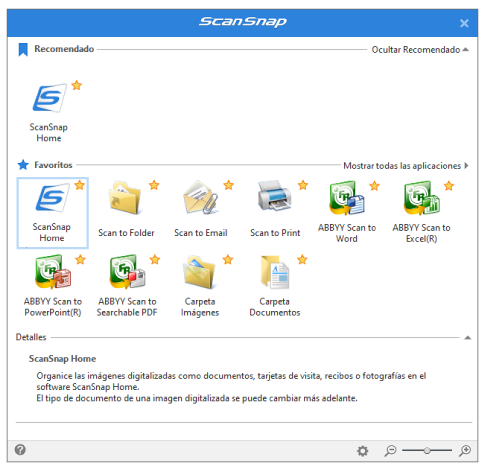Select ScanSnap Home in Favoritos

coord(52,213)
